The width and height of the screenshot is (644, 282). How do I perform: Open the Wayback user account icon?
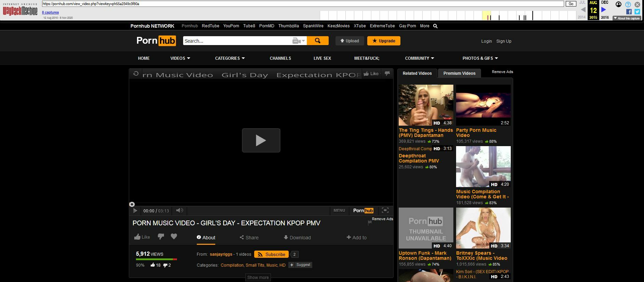pos(618,4)
